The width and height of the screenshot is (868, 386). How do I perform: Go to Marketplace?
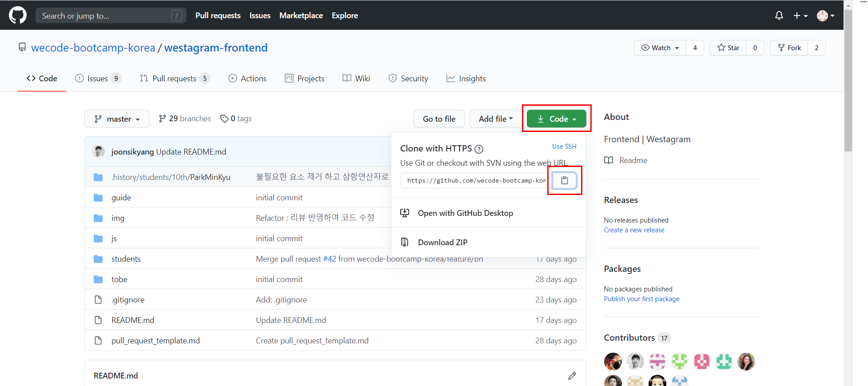(301, 16)
